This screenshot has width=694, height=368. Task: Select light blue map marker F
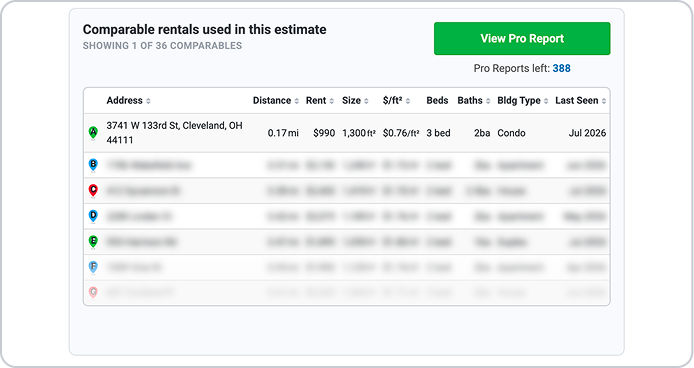click(x=93, y=267)
